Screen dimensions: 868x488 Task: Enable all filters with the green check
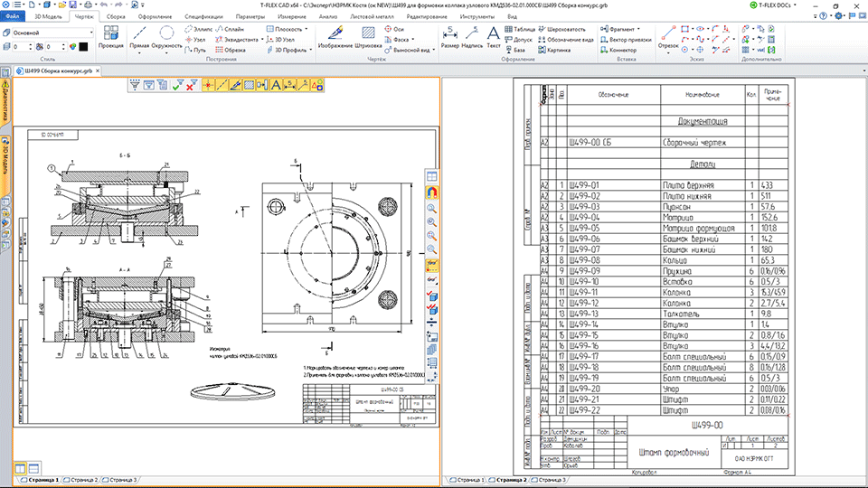pyautogui.click(x=178, y=85)
